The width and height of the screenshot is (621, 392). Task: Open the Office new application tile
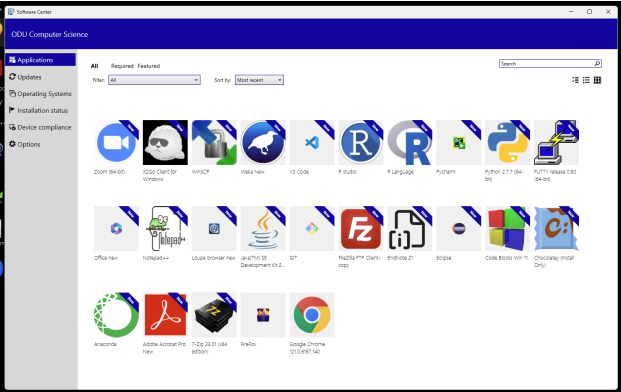(116, 228)
